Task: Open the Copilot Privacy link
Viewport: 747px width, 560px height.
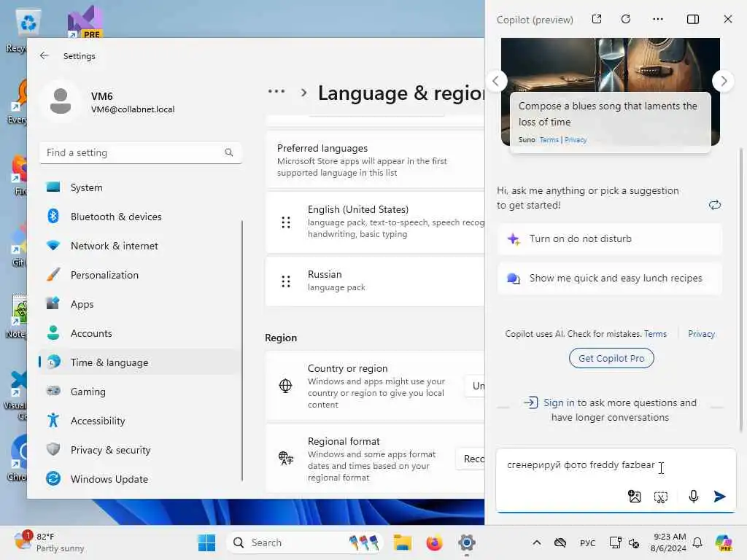Action: pos(701,334)
